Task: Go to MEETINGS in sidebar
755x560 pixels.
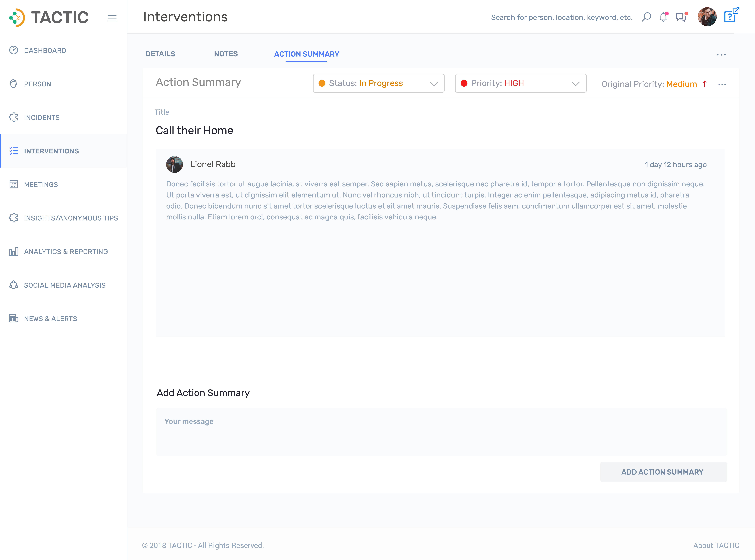Action: click(63, 184)
